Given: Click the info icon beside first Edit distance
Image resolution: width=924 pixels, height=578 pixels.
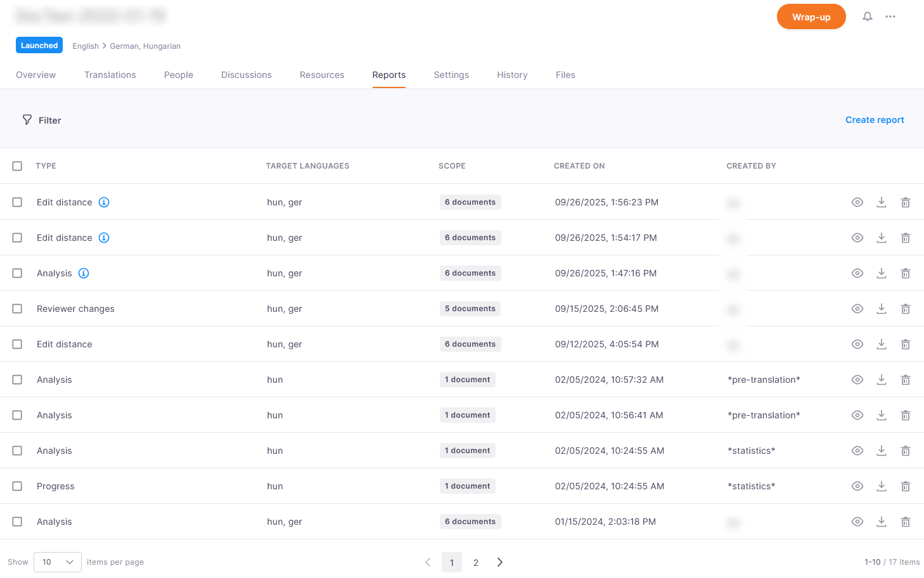Looking at the screenshot, I should tap(104, 202).
